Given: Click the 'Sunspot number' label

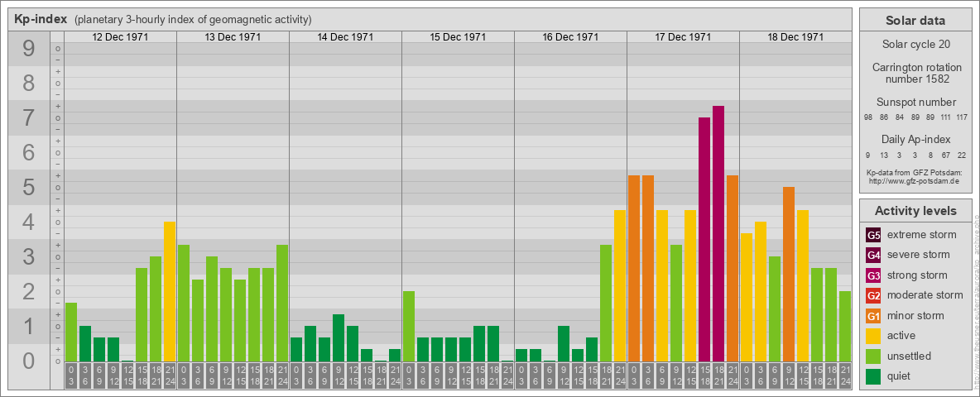Looking at the screenshot, I should point(915,103).
